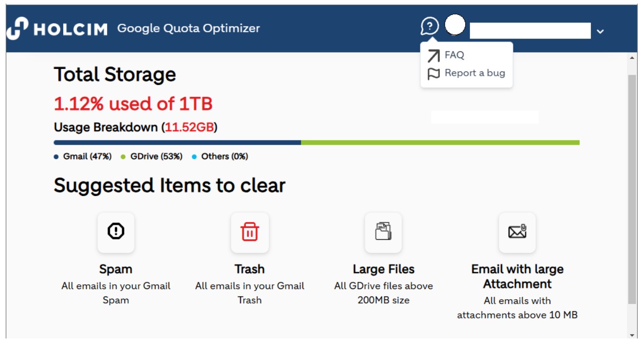
Task: Click the Spam heading link
Action: click(116, 269)
